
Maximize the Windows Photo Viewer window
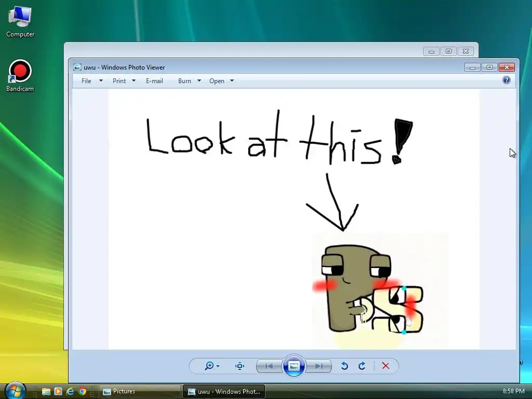point(489,67)
